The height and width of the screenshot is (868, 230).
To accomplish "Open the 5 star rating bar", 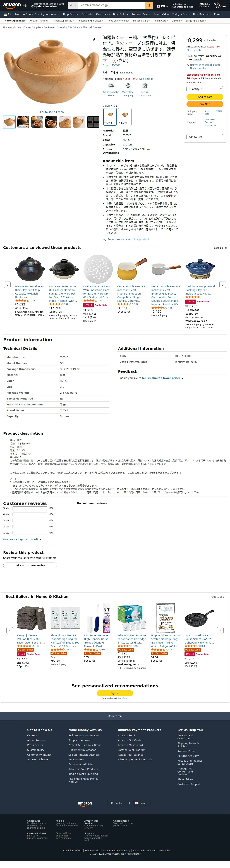I will 30,508.
